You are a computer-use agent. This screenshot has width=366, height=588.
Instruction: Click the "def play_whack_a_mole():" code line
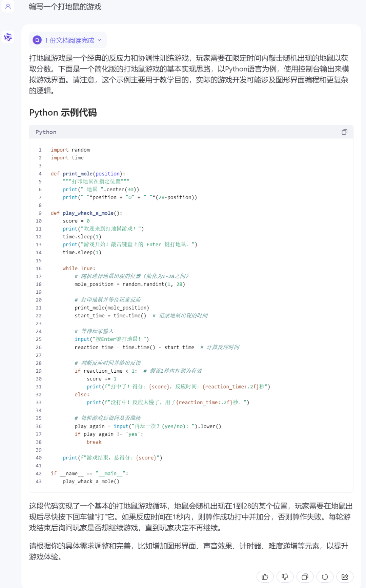tap(86, 213)
